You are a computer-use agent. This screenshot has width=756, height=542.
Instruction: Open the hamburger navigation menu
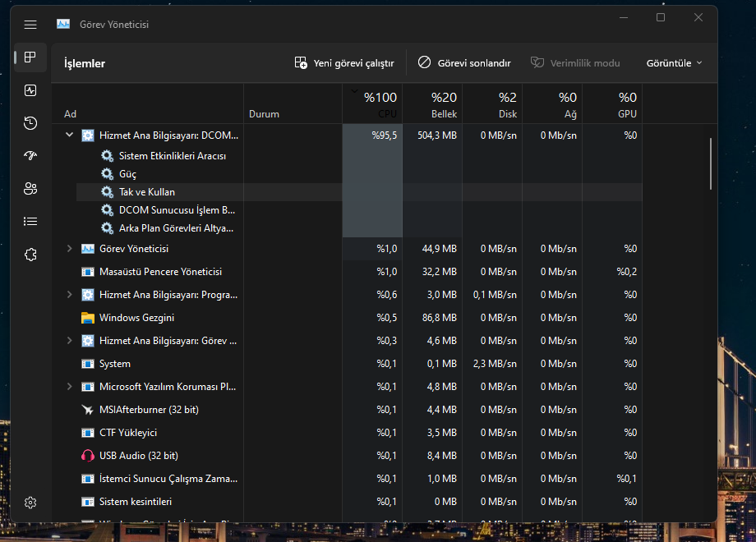click(30, 25)
